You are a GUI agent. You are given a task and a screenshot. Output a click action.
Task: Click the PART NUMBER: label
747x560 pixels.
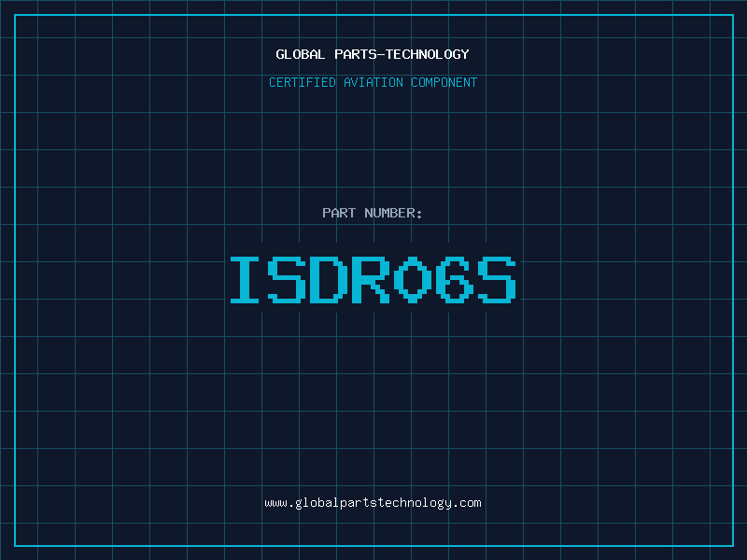click(372, 213)
